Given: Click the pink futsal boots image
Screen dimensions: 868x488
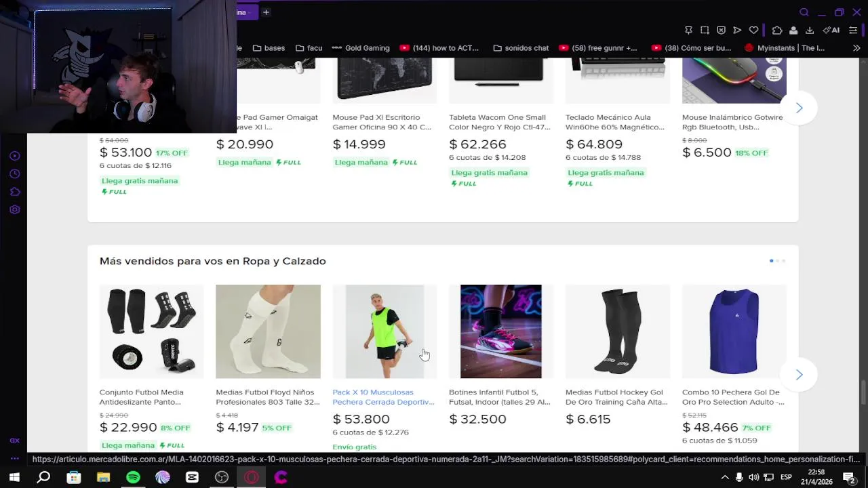Looking at the screenshot, I should (x=500, y=331).
